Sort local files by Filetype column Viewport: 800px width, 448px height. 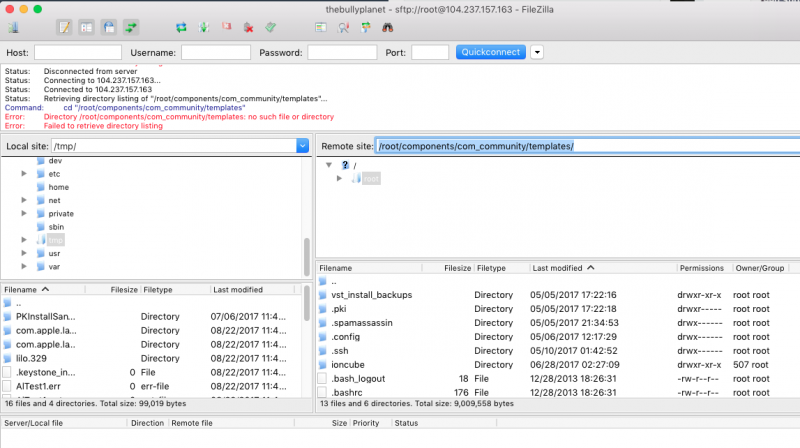pyautogui.click(x=175, y=289)
